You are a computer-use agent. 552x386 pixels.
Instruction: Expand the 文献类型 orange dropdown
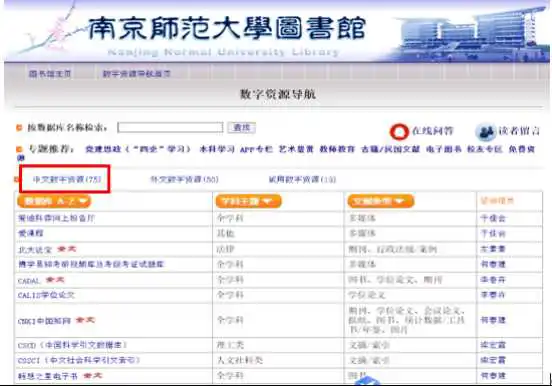381,201
